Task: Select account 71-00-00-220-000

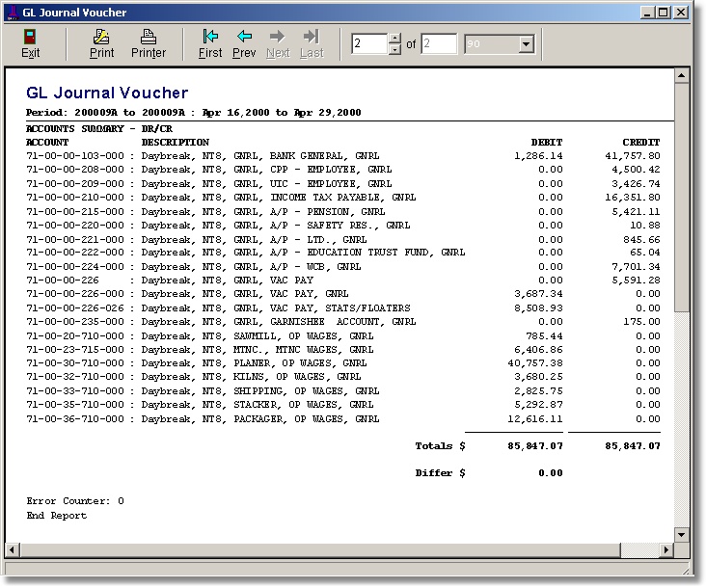Action: coord(75,225)
